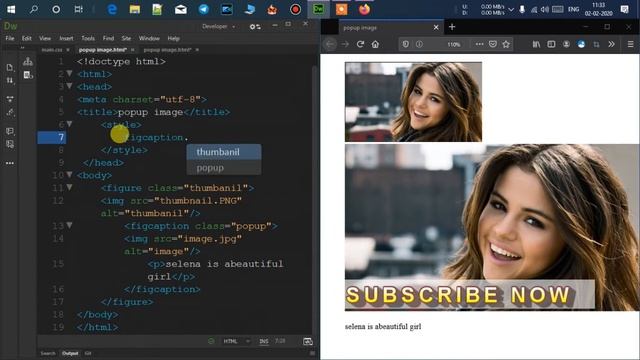Toggle INS insert mode in status bar
Viewport: 640px width, 360px height.
coord(264,341)
